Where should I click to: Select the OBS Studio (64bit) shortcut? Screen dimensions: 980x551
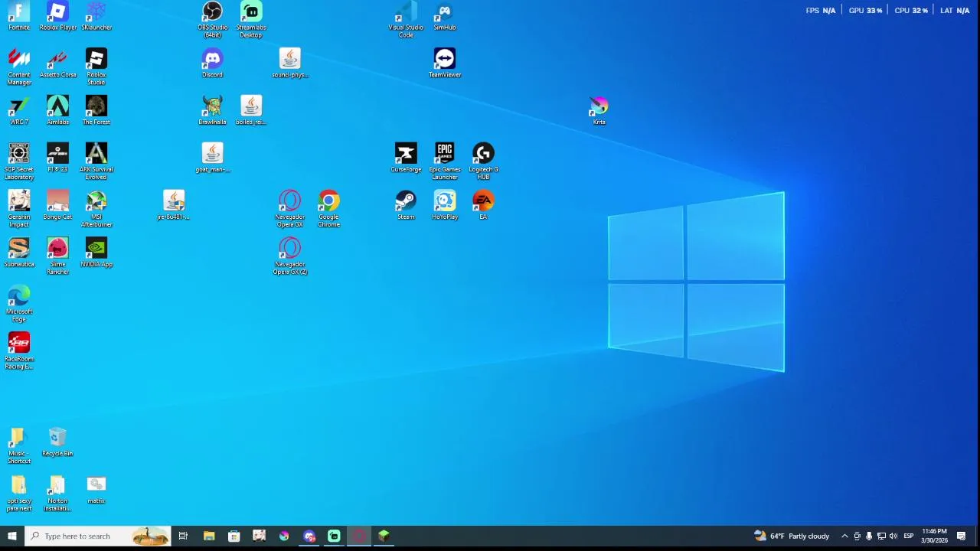point(212,20)
